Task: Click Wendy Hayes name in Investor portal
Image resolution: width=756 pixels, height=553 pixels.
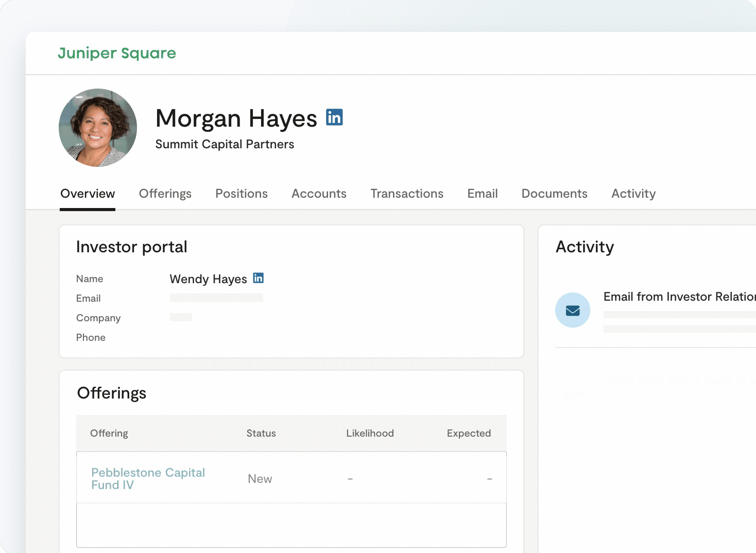Action: 209,279
